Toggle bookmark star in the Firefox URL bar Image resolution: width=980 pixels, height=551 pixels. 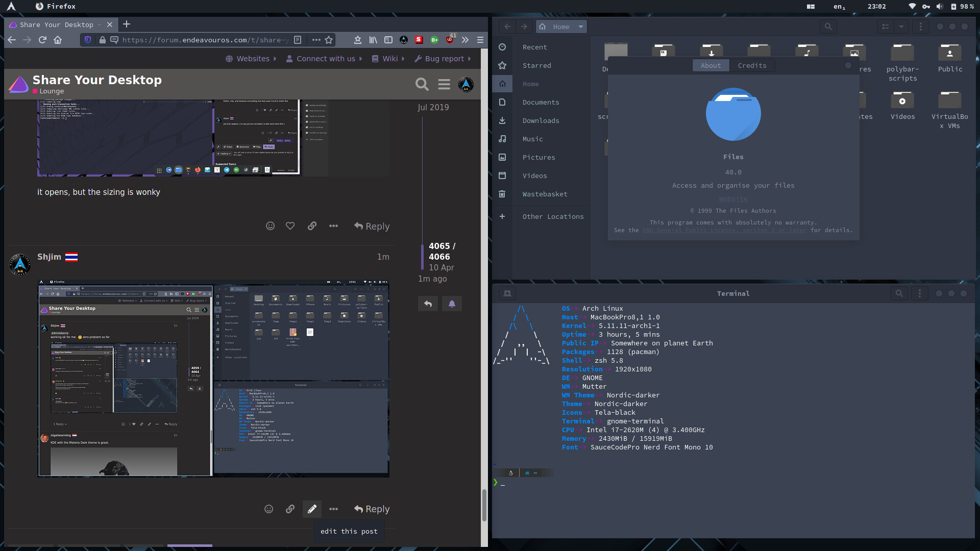(x=329, y=40)
